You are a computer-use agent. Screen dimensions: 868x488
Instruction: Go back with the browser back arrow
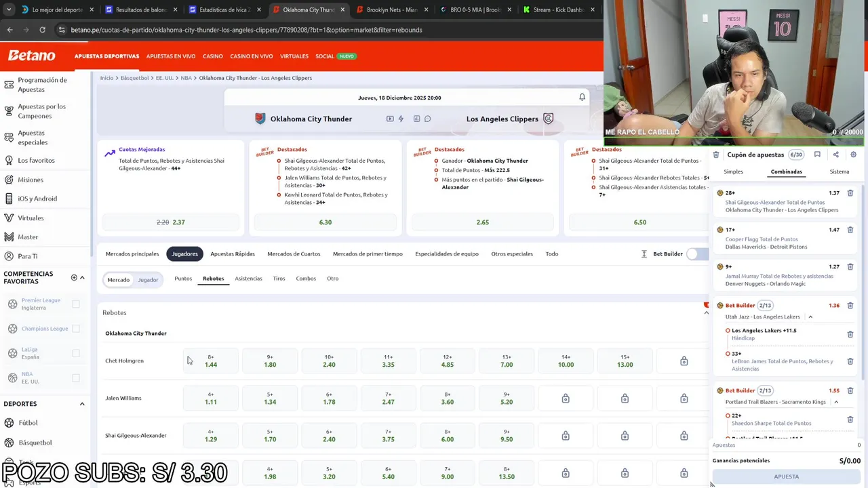9,30
